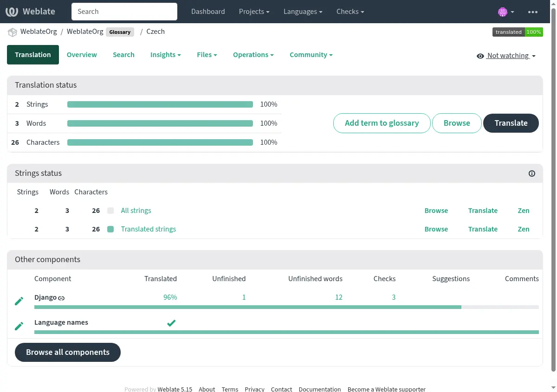Image resolution: width=557 pixels, height=392 pixels.
Task: Click the WeblateOrg component breadcrumb
Action: [85, 32]
